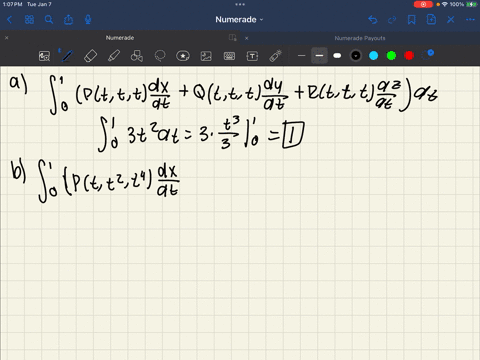
Task: Close the Numerade Payouts tab
Action: point(246,38)
